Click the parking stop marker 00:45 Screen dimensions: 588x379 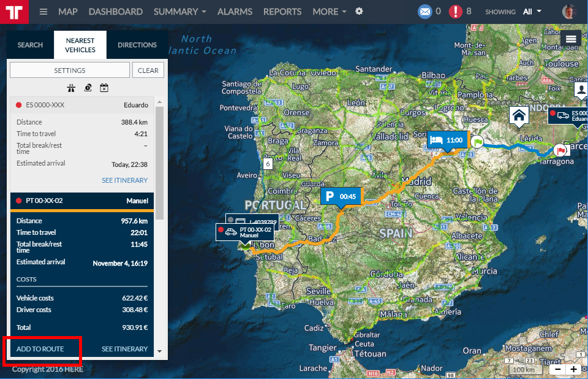point(341,196)
